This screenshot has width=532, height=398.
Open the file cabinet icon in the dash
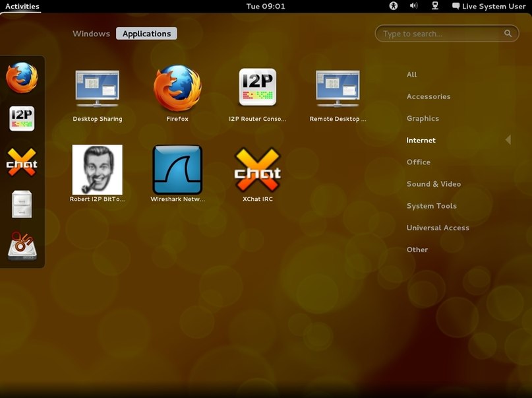pyautogui.click(x=22, y=204)
